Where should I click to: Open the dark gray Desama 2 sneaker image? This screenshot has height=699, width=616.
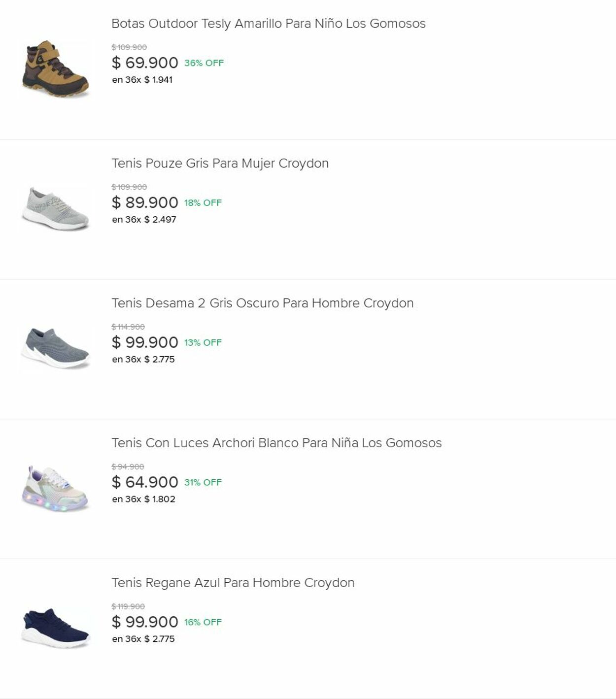[x=56, y=348]
